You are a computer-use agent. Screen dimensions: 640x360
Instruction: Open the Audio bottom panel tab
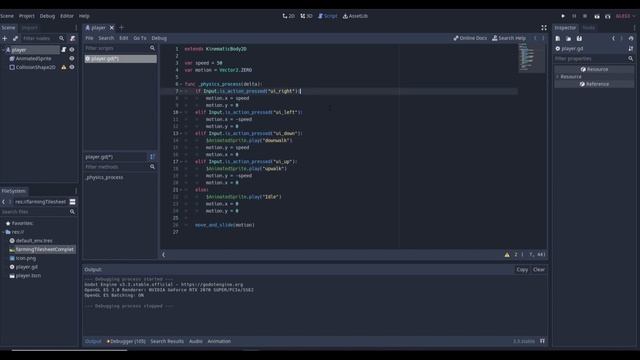(x=196, y=341)
